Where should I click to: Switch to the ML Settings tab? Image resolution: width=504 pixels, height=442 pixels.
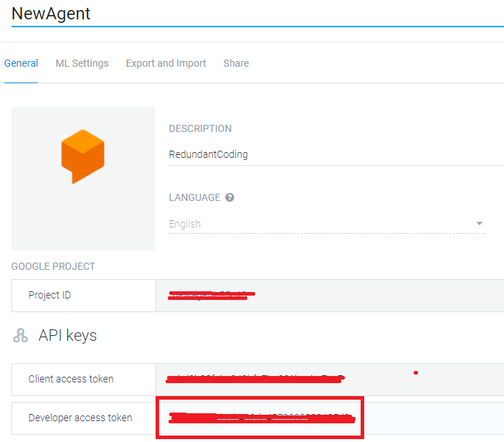point(82,63)
